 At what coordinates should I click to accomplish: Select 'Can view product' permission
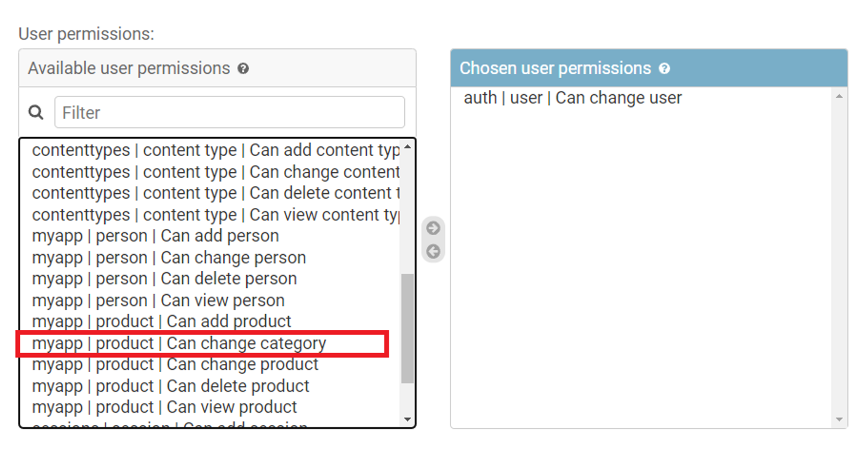(x=164, y=407)
